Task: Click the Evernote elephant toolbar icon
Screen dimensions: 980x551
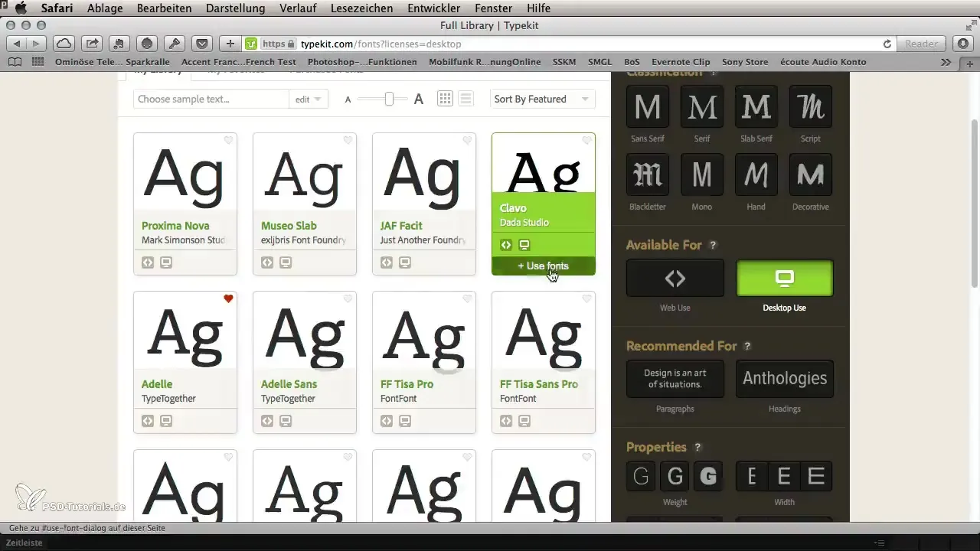Action: pos(119,44)
